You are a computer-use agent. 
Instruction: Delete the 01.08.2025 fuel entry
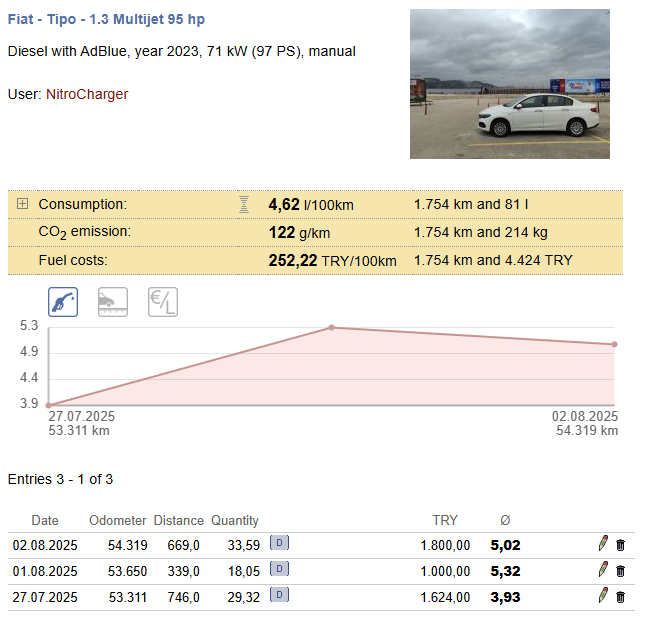coord(620,571)
